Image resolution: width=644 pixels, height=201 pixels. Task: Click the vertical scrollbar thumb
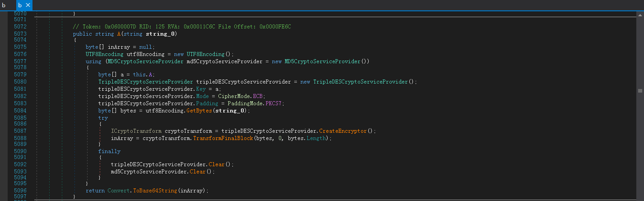coord(640,90)
